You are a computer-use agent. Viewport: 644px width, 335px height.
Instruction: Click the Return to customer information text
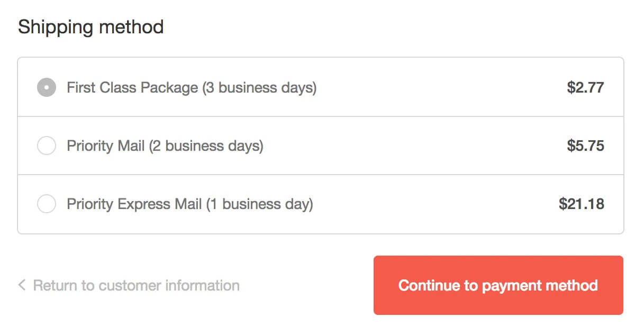pos(136,285)
